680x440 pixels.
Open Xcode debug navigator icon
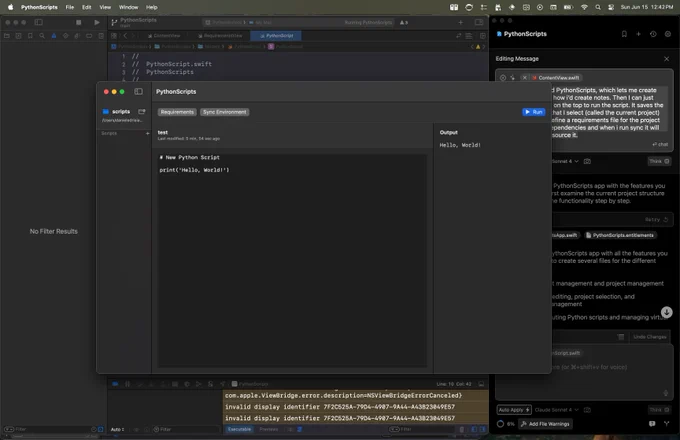(77, 36)
